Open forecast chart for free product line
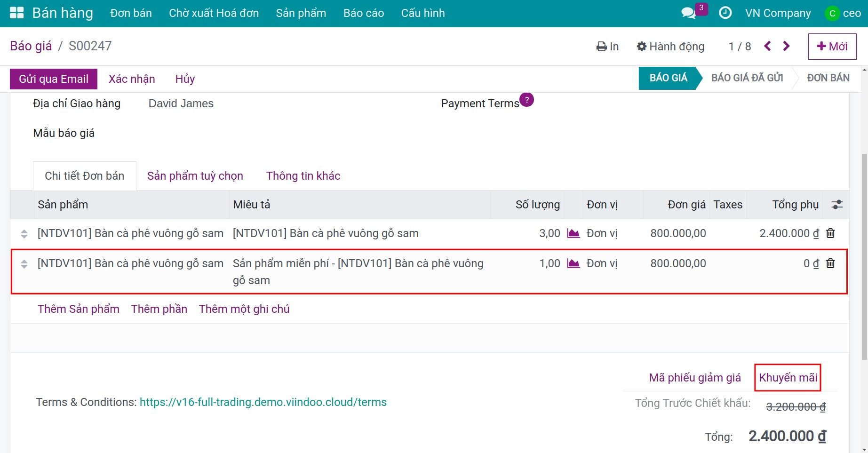 [x=573, y=263]
